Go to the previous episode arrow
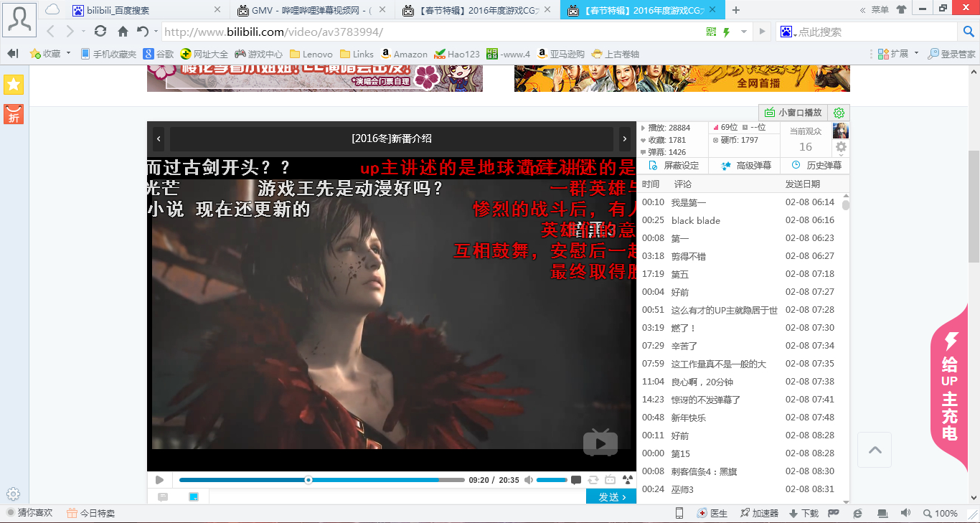This screenshot has height=523, width=980. click(159, 139)
